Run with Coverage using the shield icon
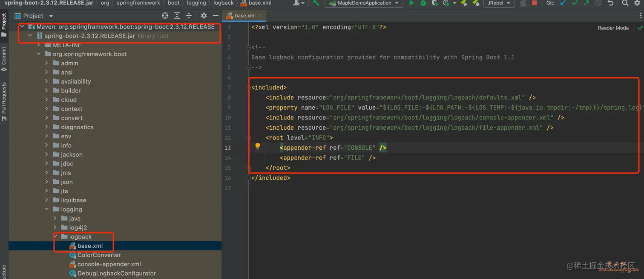 (434, 3)
